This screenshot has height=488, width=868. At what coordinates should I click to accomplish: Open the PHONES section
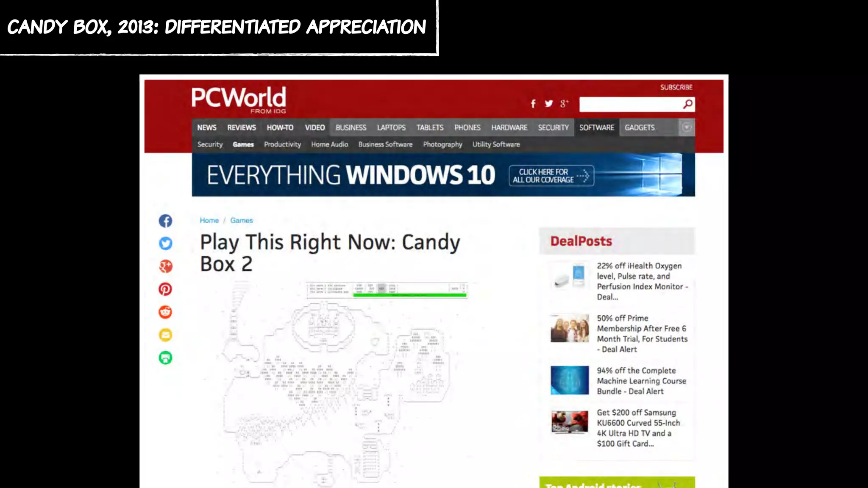[467, 128]
